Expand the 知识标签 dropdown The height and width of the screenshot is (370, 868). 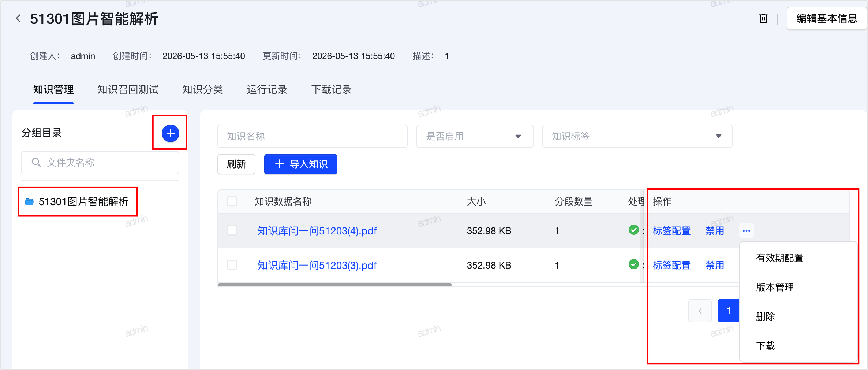tap(637, 136)
